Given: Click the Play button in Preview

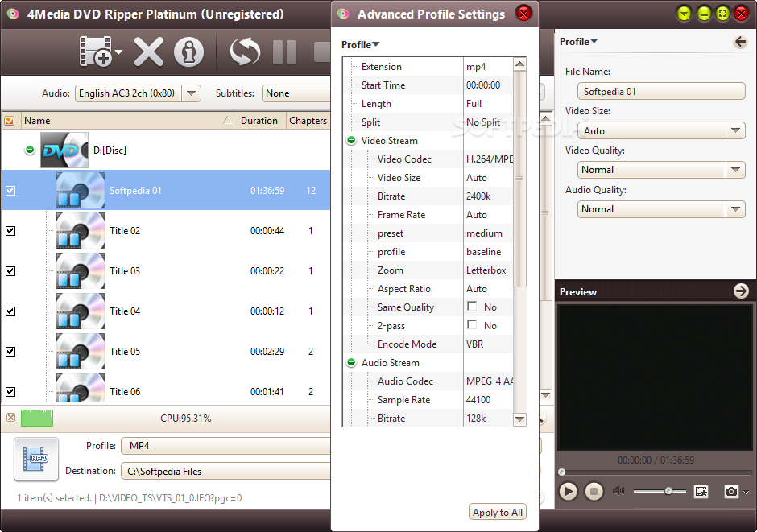Looking at the screenshot, I should coord(569,492).
